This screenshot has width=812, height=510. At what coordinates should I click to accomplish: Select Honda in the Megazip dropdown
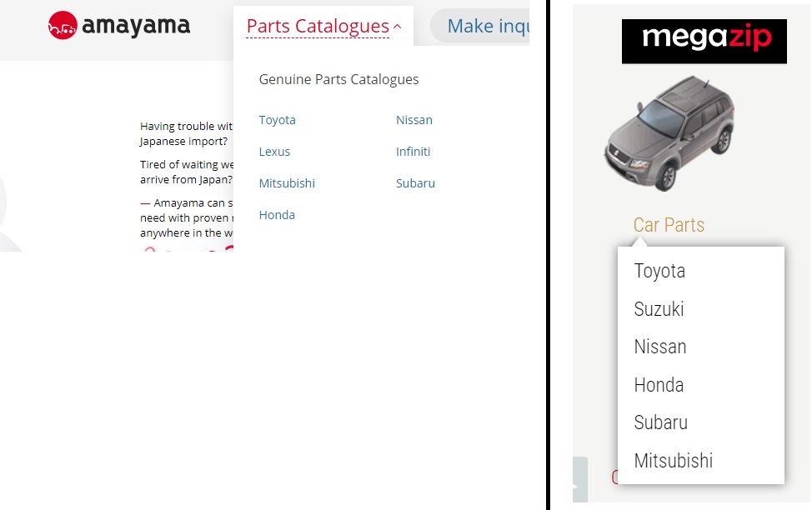(659, 385)
